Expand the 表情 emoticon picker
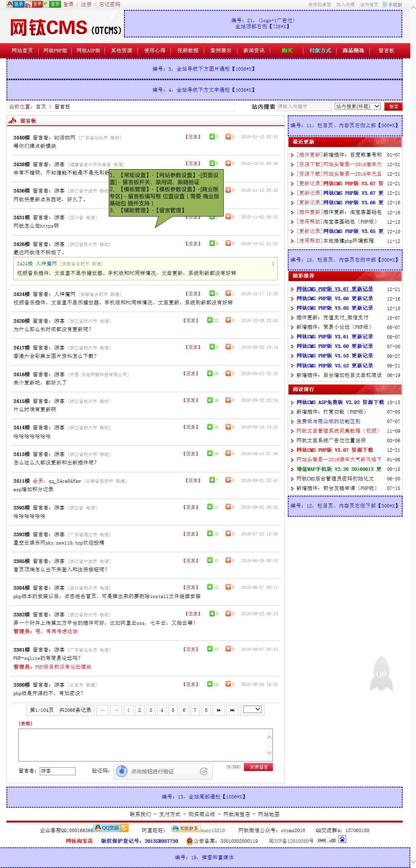The image size is (416, 868). [26, 724]
